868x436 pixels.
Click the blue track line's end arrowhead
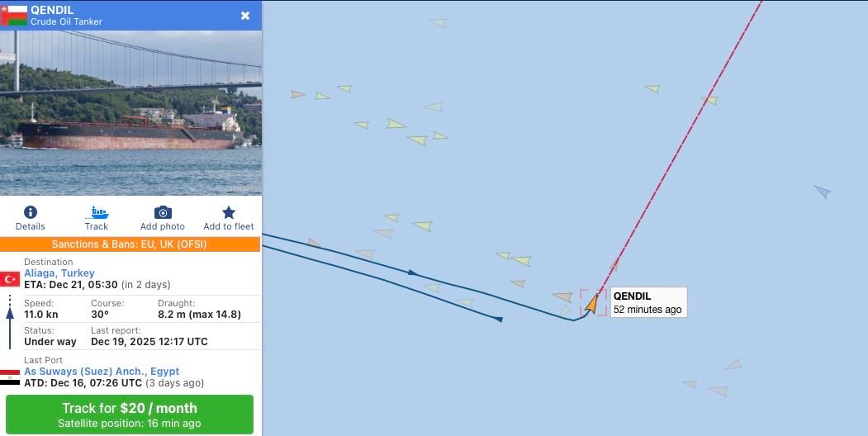(499, 320)
